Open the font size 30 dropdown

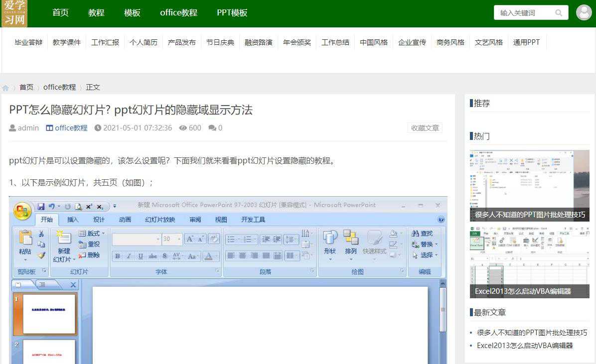click(x=179, y=240)
